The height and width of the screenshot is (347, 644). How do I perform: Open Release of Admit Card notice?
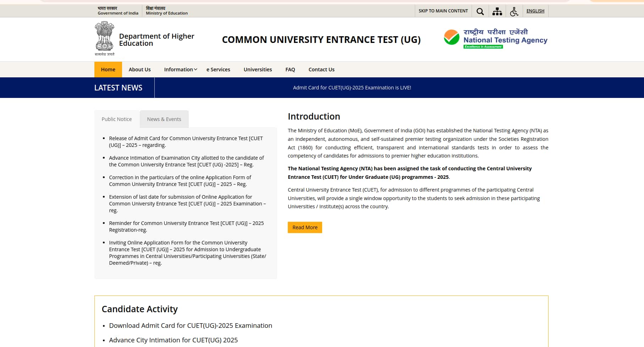(x=186, y=142)
